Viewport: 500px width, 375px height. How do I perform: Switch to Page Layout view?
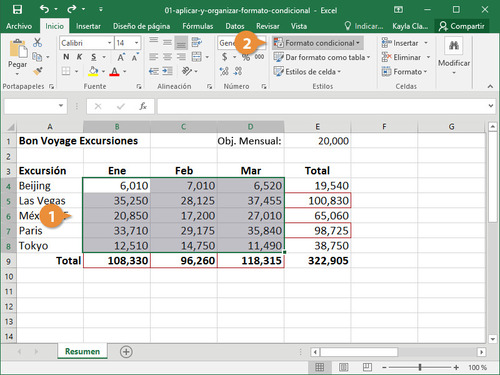344,367
